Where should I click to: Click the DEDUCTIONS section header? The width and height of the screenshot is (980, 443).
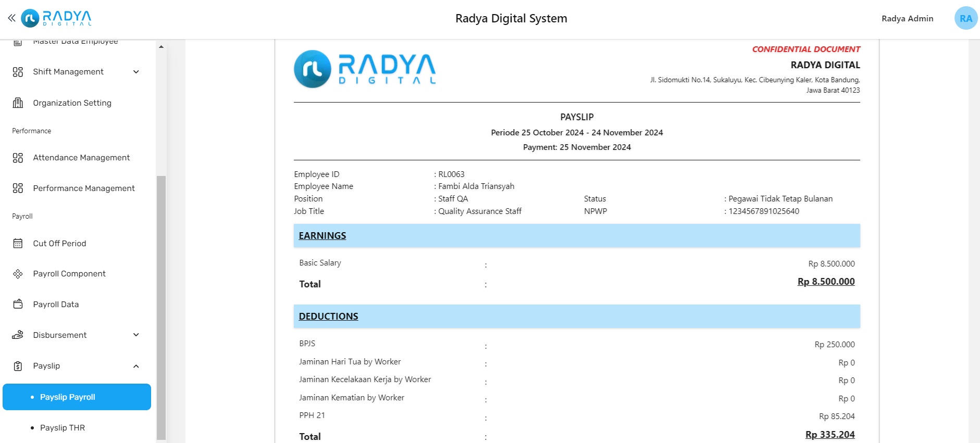click(x=577, y=317)
